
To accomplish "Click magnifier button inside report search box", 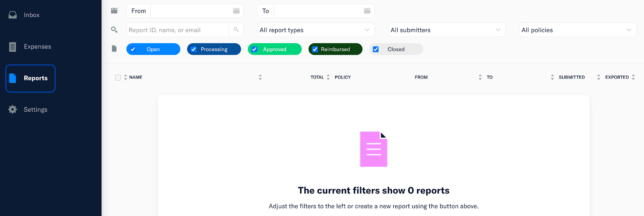I will click(236, 30).
